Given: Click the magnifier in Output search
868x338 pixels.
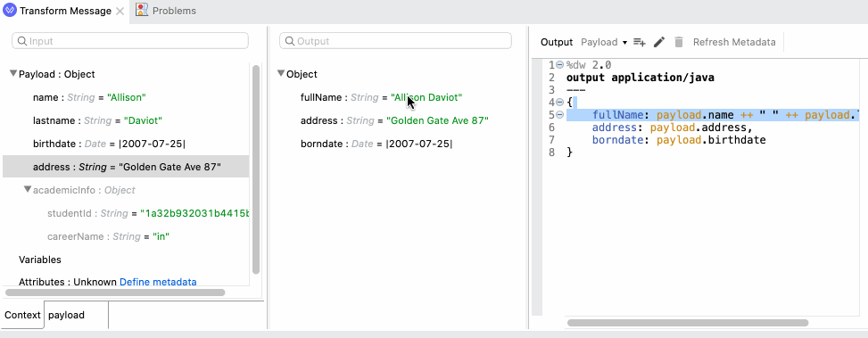Looking at the screenshot, I should tap(290, 41).
